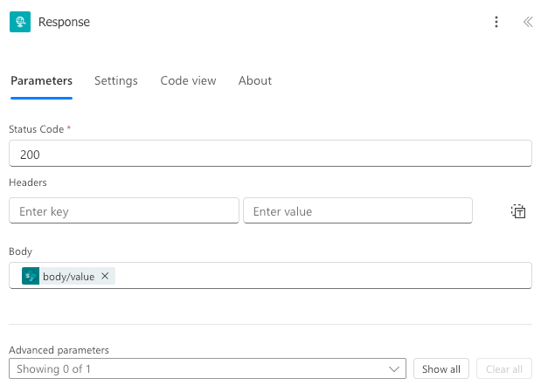Click the SharePoint icon in body token
The image size is (541, 392).
[31, 276]
